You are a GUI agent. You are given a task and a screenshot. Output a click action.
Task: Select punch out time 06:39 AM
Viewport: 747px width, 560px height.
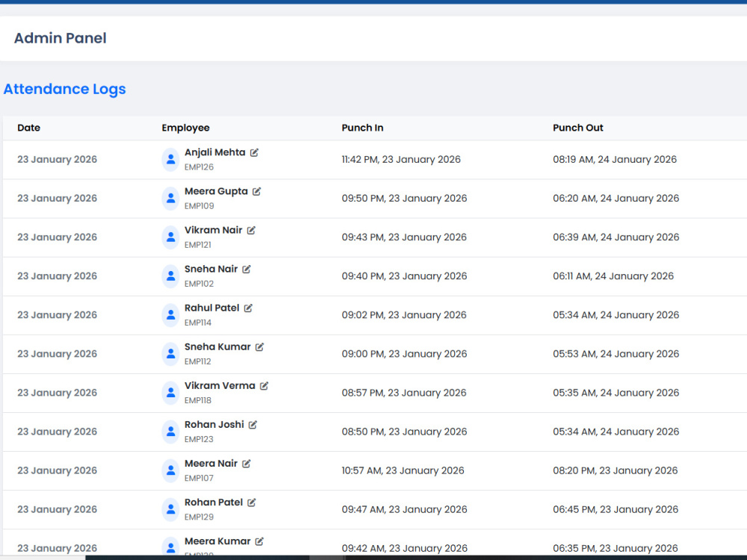click(x=616, y=237)
